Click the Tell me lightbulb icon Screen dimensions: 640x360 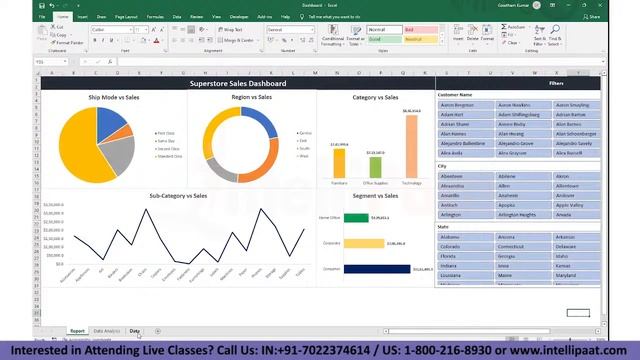302,17
